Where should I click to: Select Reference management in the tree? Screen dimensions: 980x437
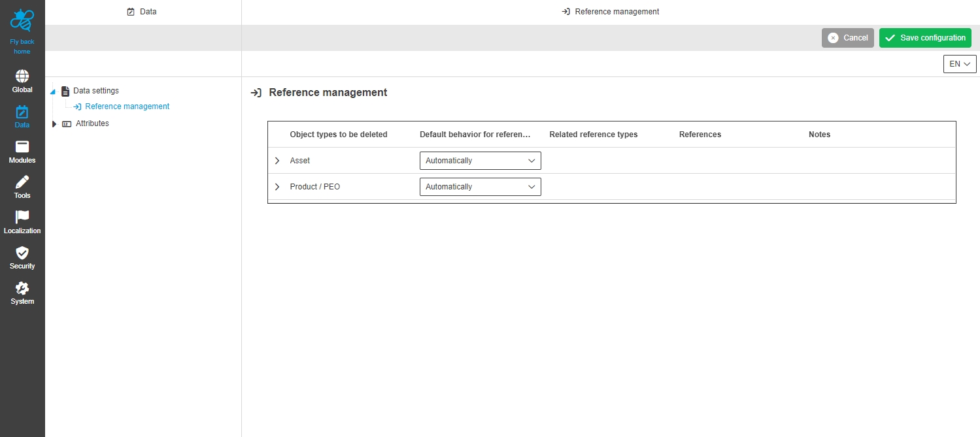[127, 106]
